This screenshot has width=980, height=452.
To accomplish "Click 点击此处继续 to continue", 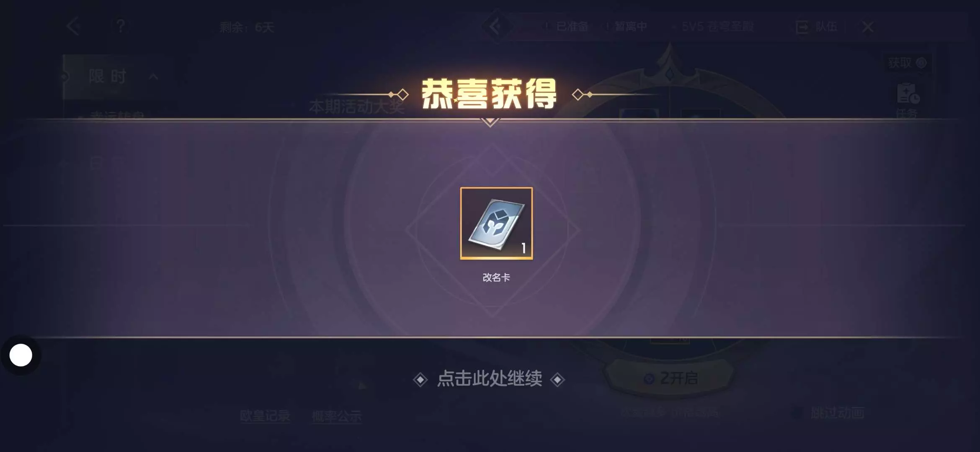I will pos(489,379).
